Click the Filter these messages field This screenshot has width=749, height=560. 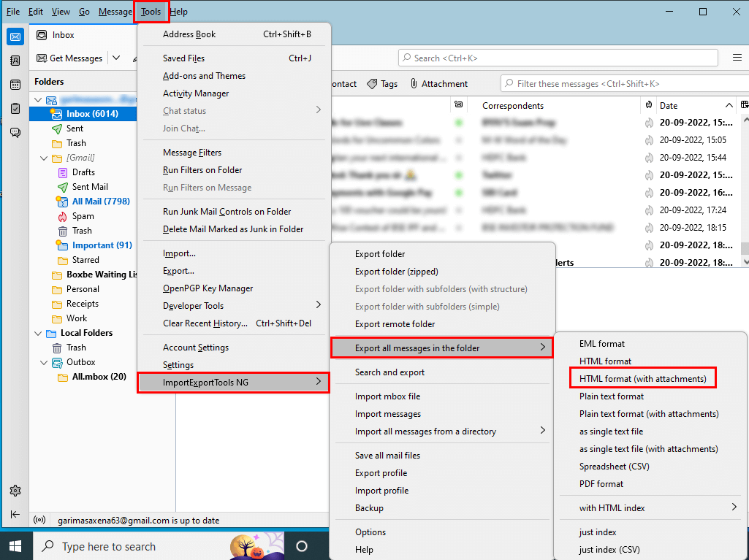625,84
